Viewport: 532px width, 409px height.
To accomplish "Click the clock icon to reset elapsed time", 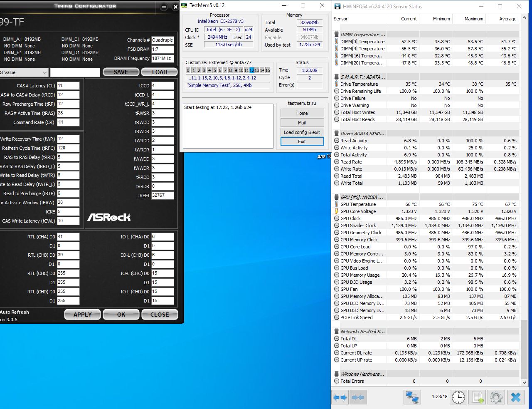I will tap(458, 397).
